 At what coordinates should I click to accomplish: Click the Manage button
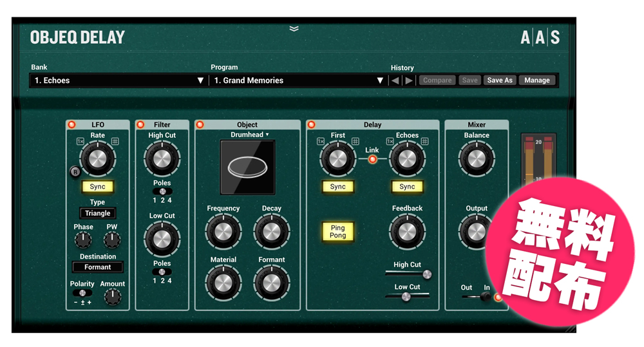coord(536,80)
